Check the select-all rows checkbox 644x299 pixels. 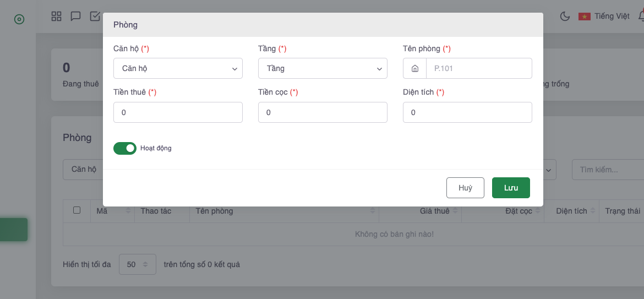pos(77,210)
